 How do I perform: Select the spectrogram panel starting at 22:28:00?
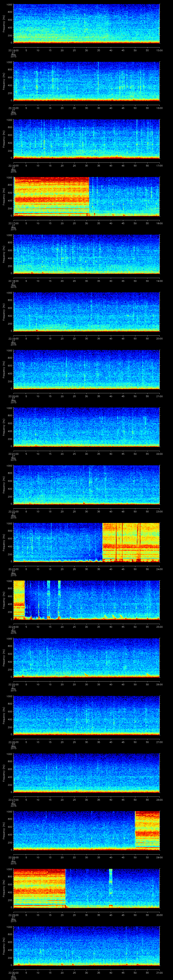coord(87,831)
